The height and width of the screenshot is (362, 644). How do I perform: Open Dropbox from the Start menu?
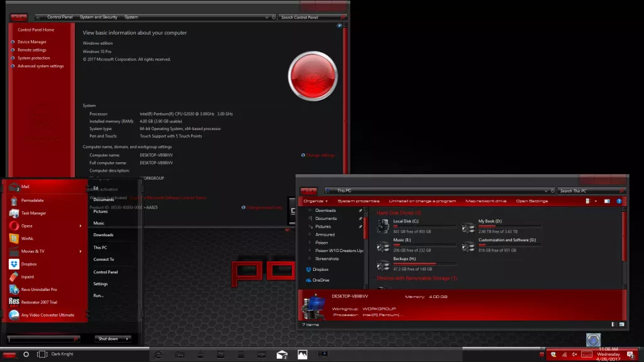coord(28,263)
